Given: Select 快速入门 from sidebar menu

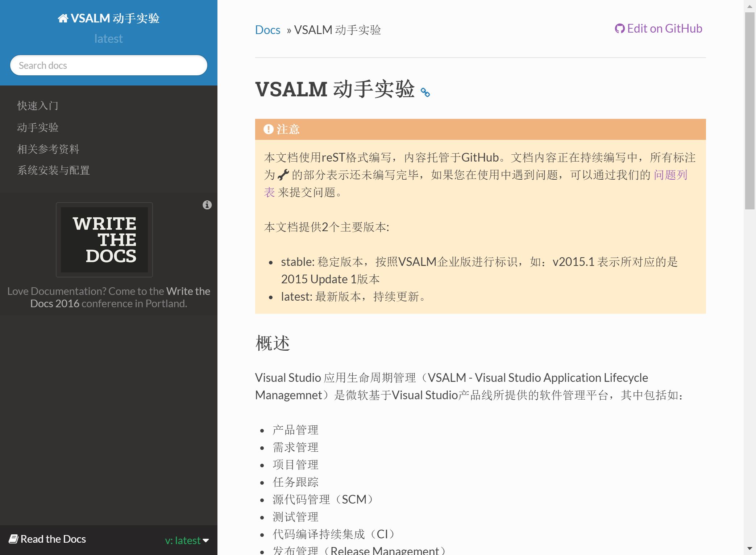Looking at the screenshot, I should [x=39, y=105].
